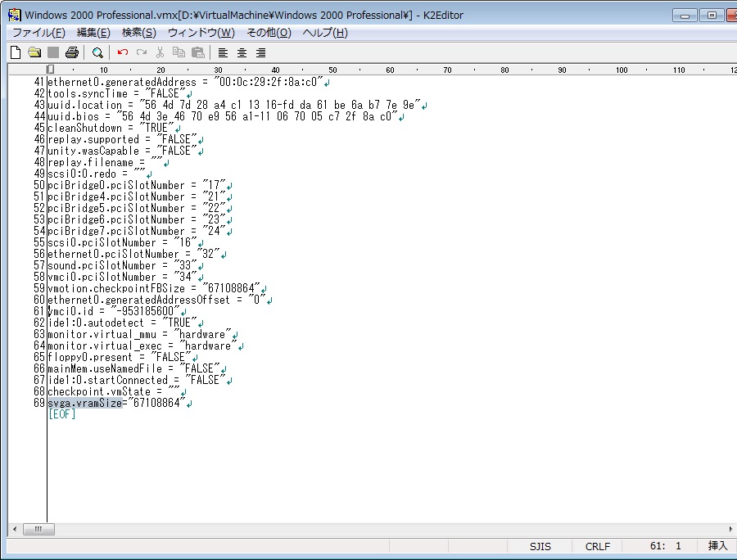This screenshot has height=560, width=737.
Task: Open the ヘルプ(H) menu
Action: coord(325,33)
